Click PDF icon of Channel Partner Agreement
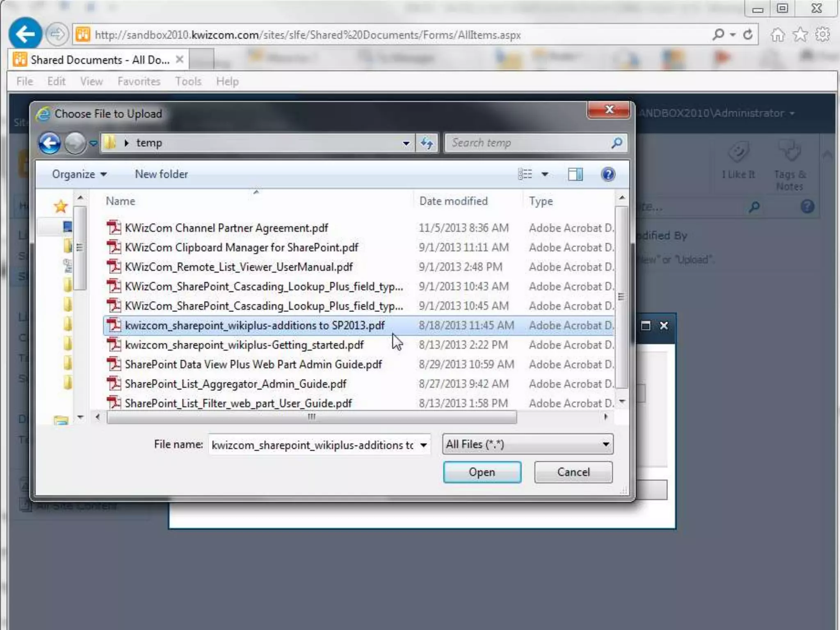 (x=114, y=227)
